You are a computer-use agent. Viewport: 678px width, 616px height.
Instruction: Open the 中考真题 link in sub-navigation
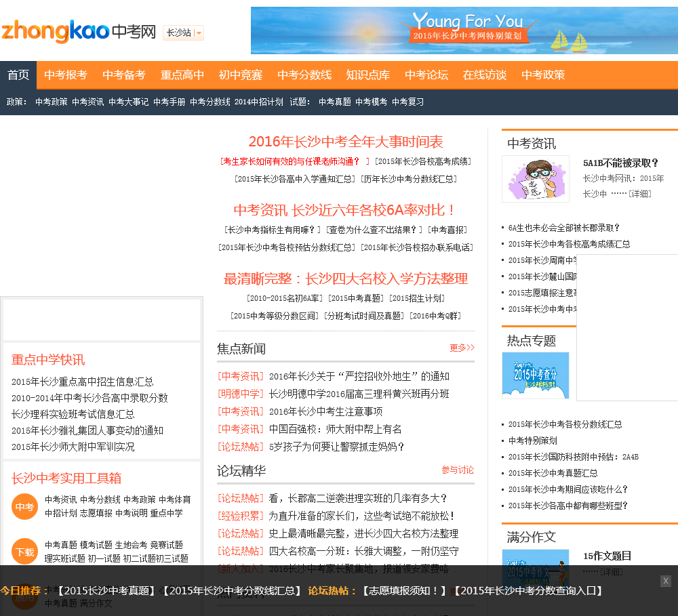click(335, 102)
